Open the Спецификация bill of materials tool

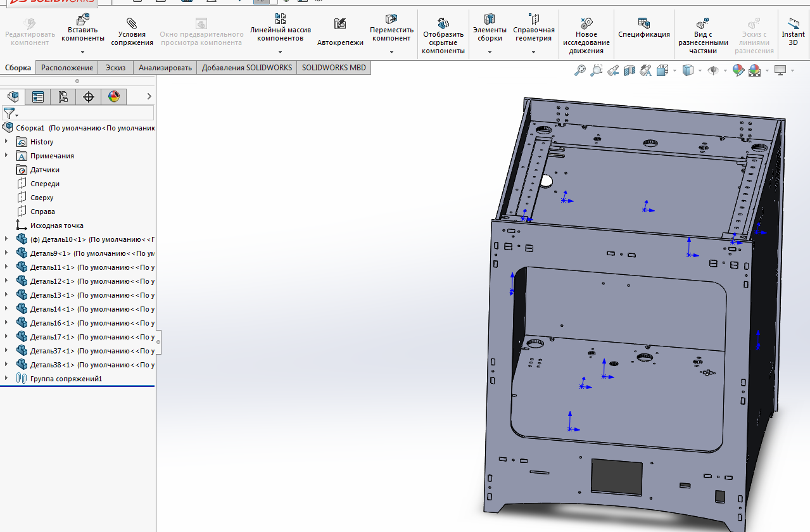tap(643, 28)
